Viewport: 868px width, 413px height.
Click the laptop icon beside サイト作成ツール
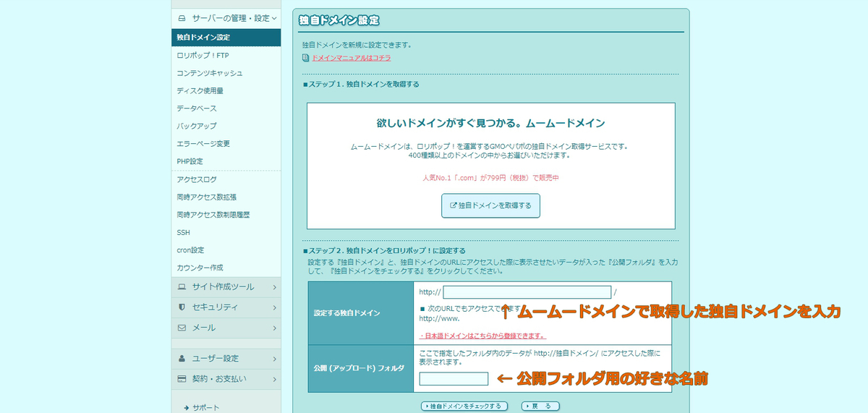click(182, 287)
